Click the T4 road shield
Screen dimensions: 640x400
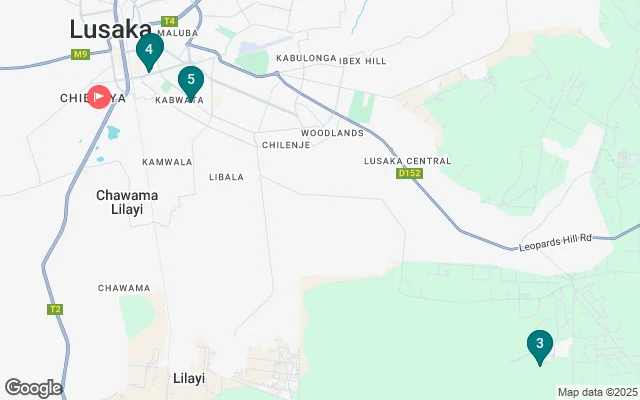(x=169, y=21)
